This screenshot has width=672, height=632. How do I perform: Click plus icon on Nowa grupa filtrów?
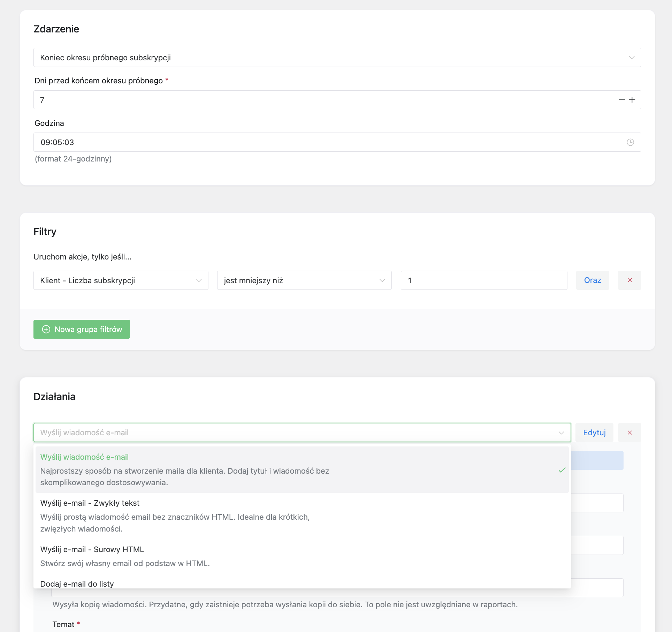[x=46, y=329]
